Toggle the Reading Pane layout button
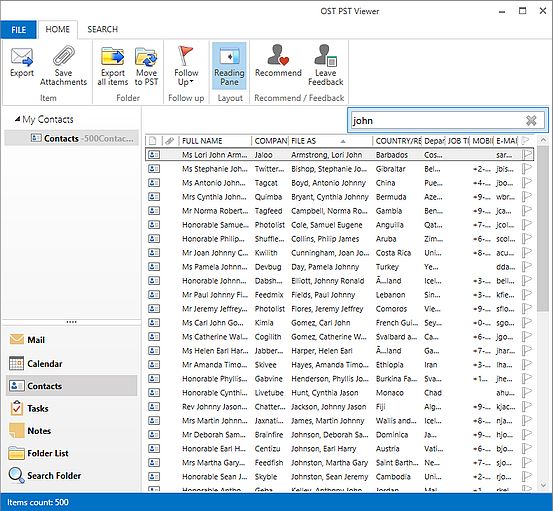 229,66
